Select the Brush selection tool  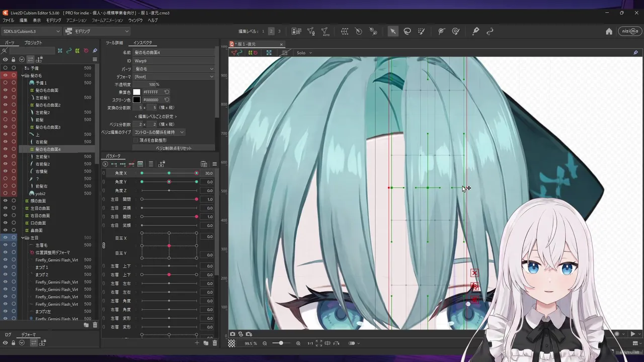tap(422, 31)
